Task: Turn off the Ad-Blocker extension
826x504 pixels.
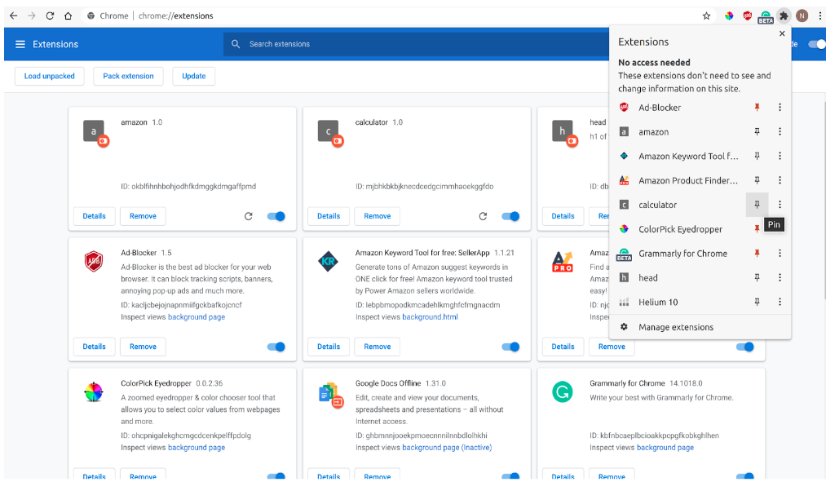Action: click(276, 347)
